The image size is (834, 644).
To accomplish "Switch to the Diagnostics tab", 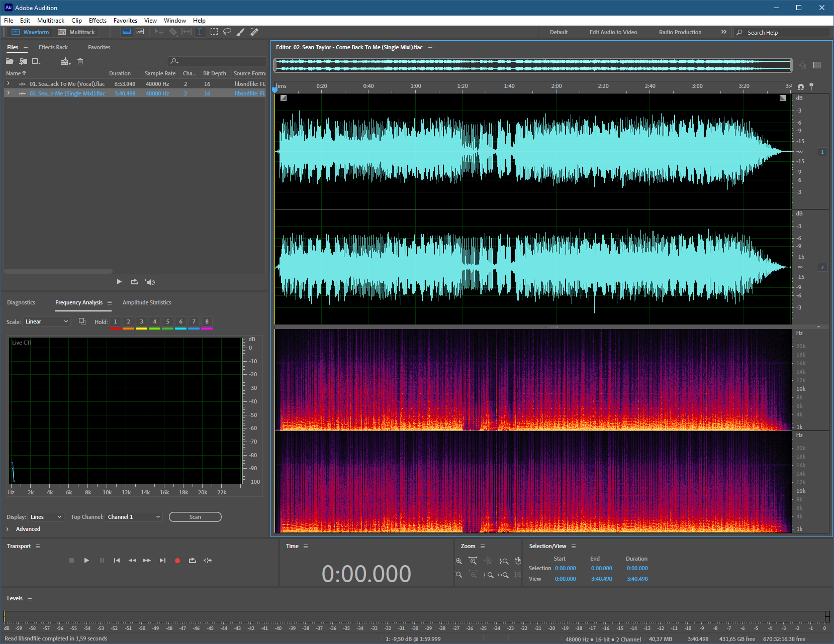I will (21, 302).
